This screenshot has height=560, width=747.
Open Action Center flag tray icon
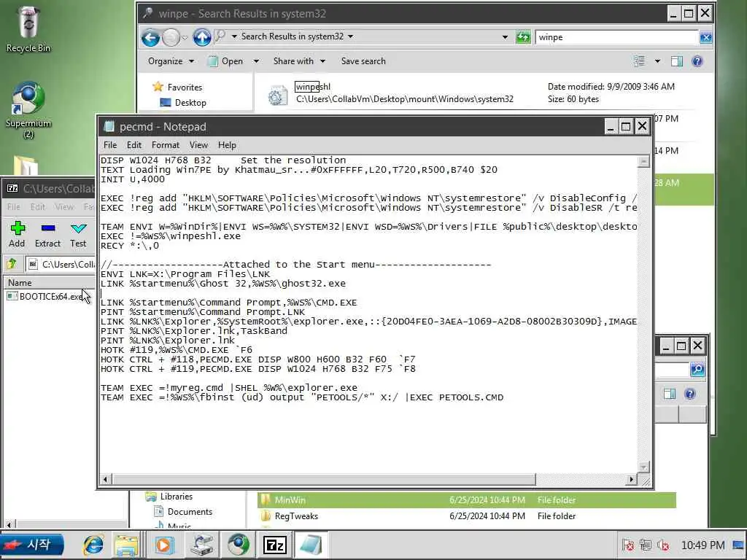coord(628,545)
